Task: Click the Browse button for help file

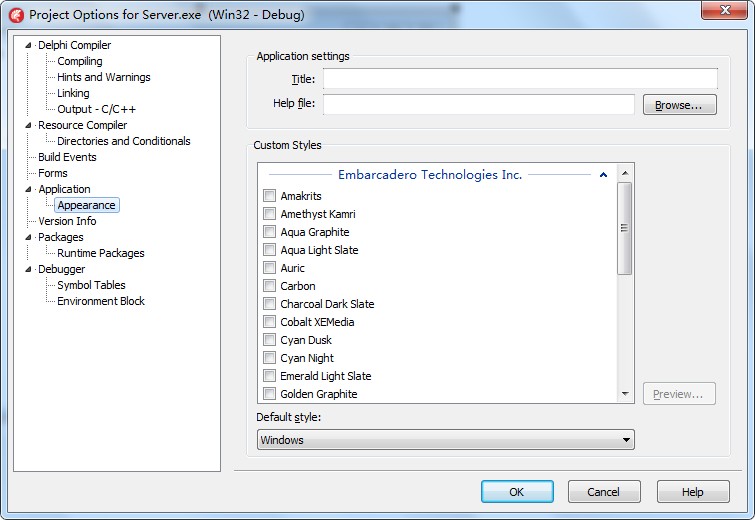Action: [679, 105]
